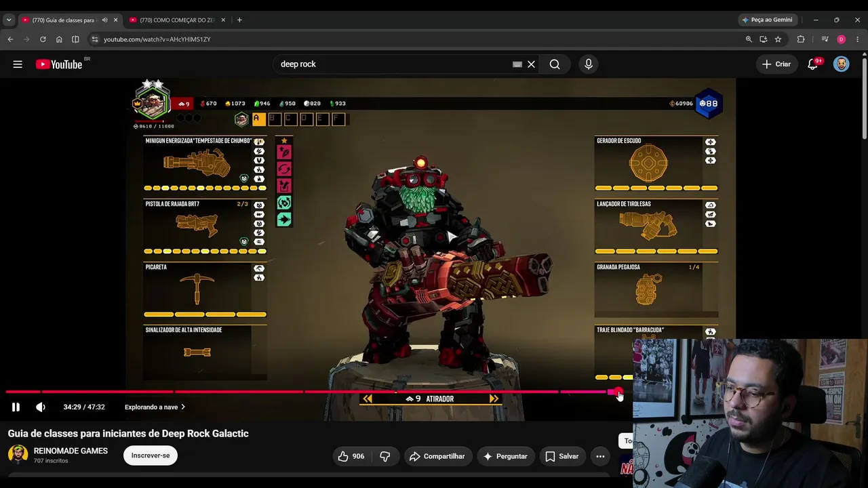Focus the YouTube search field
This screenshot has width=868, height=488.
[x=395, y=64]
